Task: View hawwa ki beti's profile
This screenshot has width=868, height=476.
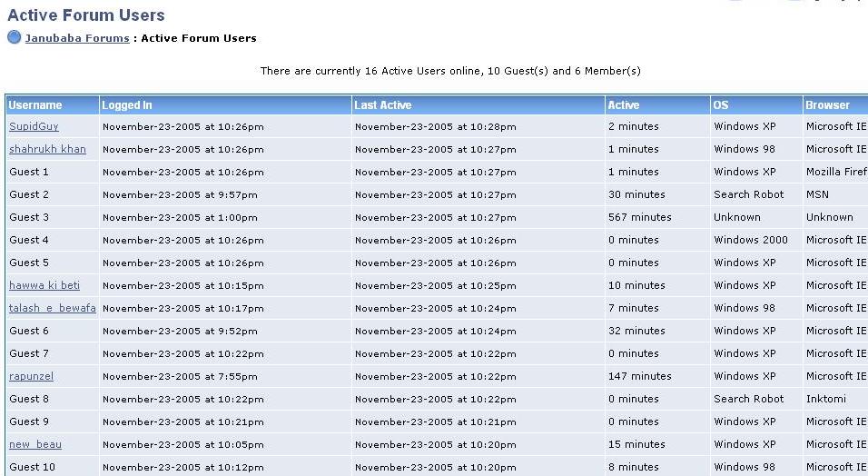Action: 44,285
